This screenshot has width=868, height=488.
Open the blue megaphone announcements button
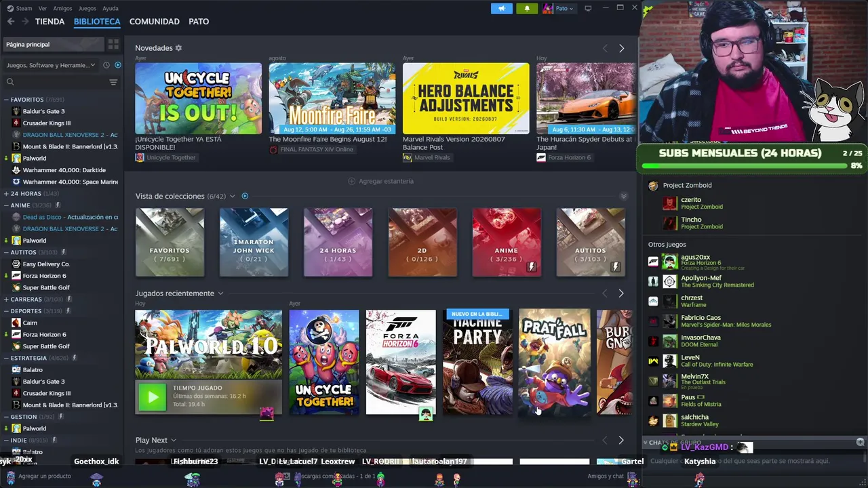tap(502, 8)
